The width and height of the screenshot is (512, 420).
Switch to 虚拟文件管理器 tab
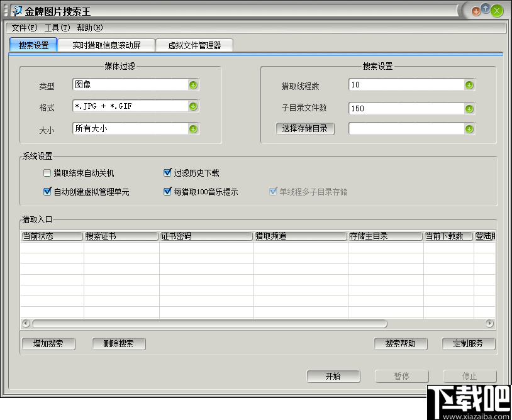click(194, 45)
